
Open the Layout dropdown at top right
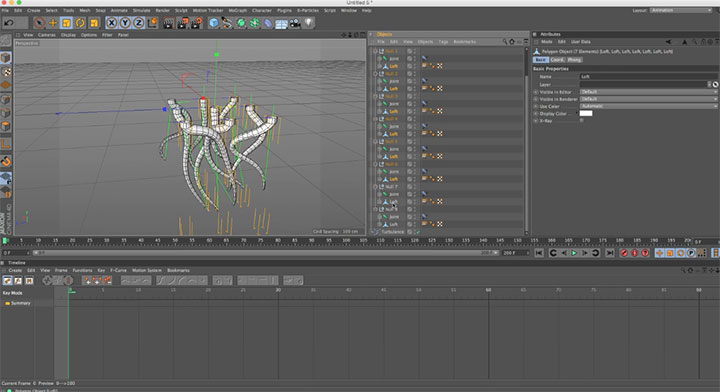(x=681, y=10)
